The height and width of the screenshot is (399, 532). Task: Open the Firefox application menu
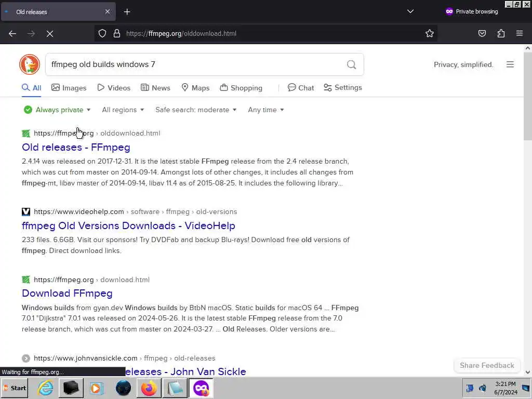click(x=520, y=33)
